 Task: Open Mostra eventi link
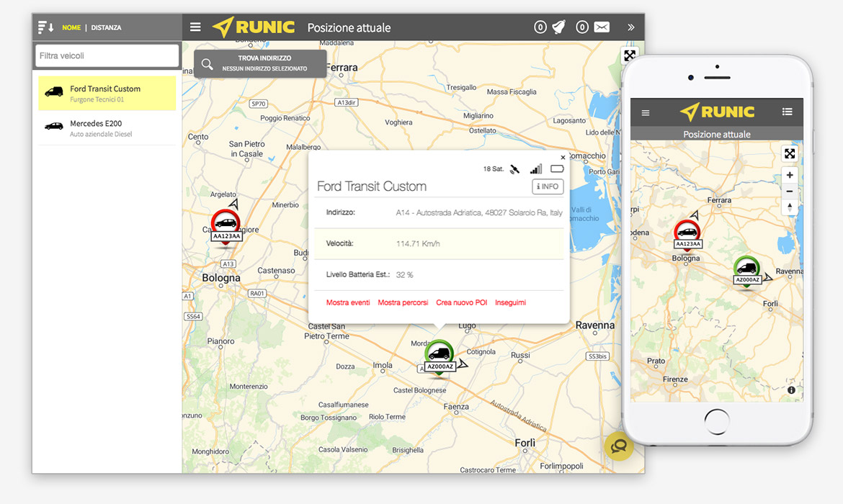[348, 302]
